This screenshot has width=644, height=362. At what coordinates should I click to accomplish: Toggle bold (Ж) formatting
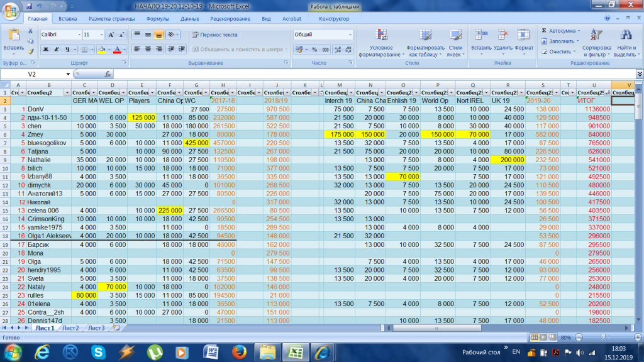46,49
